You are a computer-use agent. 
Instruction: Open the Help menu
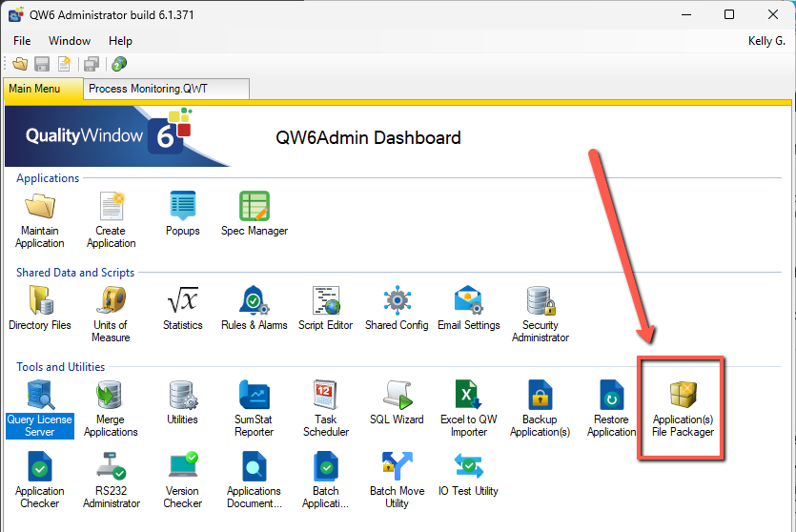tap(120, 41)
